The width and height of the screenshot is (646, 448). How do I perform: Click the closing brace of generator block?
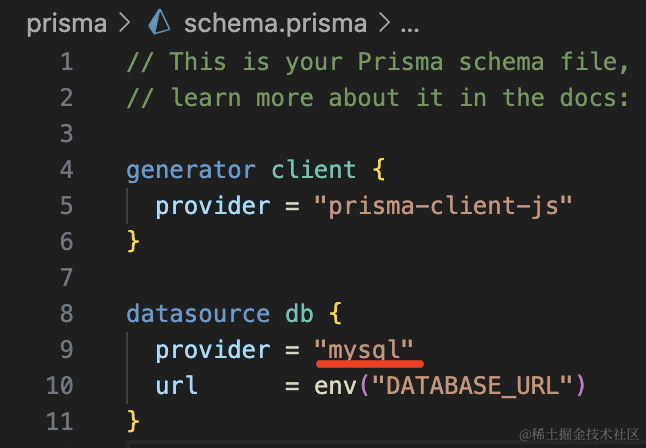click(133, 242)
